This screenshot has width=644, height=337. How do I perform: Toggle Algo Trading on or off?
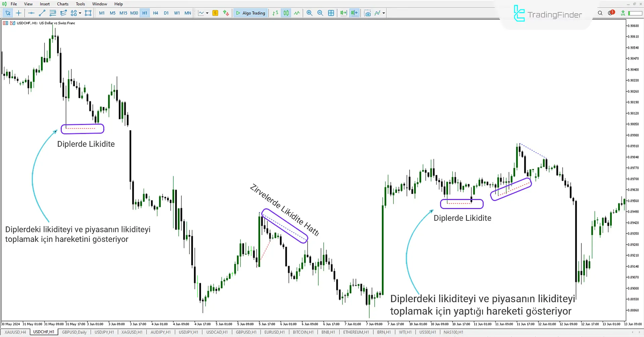click(250, 13)
